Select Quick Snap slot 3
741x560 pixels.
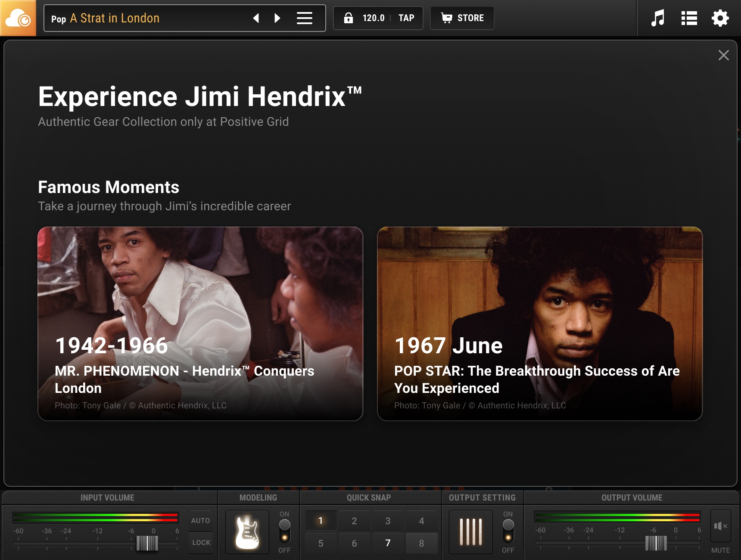click(388, 521)
